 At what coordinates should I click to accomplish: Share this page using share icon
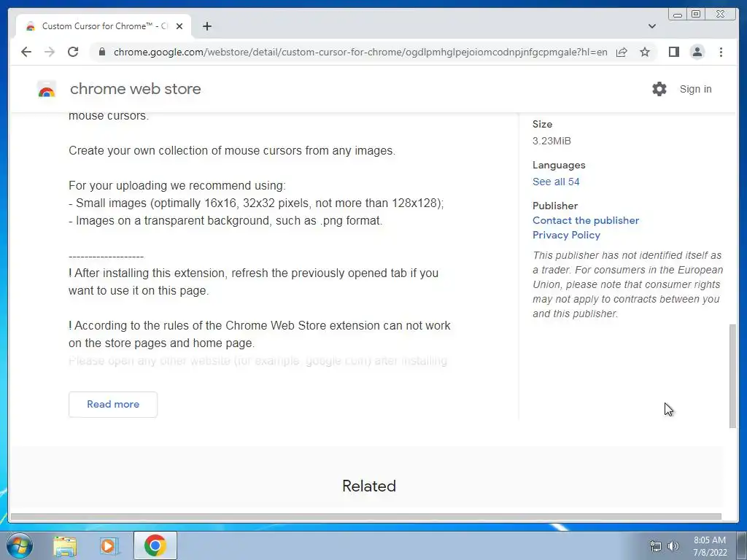(622, 52)
